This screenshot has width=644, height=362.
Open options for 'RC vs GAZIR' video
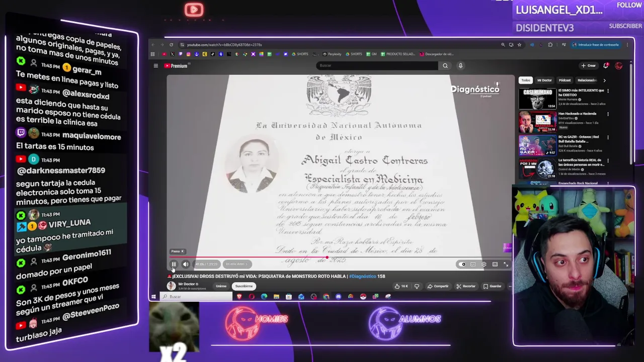point(608,137)
